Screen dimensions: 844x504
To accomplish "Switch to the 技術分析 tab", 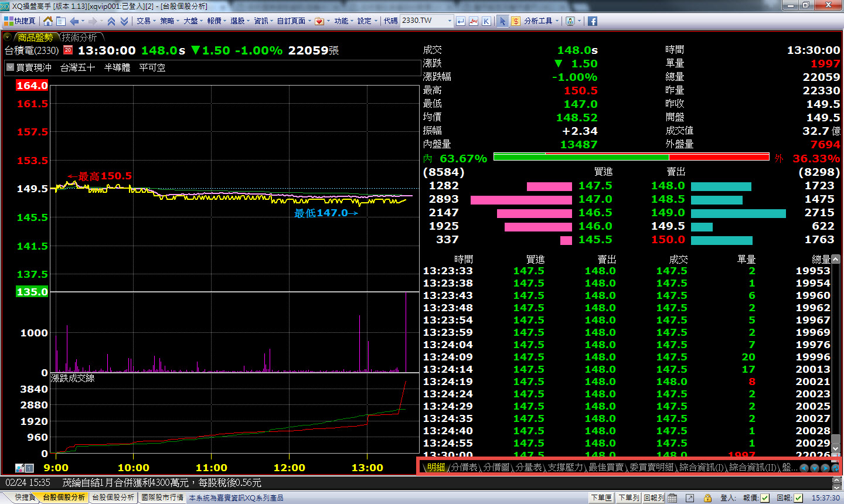I will (x=80, y=38).
